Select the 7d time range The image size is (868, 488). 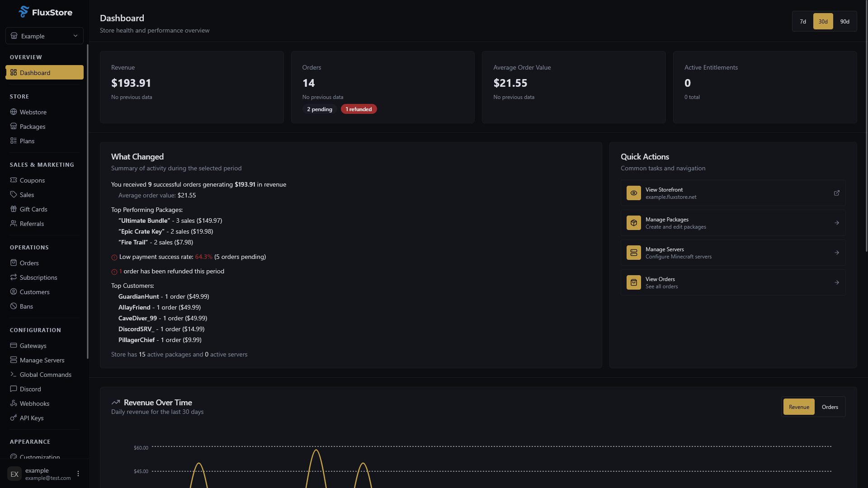tap(802, 21)
